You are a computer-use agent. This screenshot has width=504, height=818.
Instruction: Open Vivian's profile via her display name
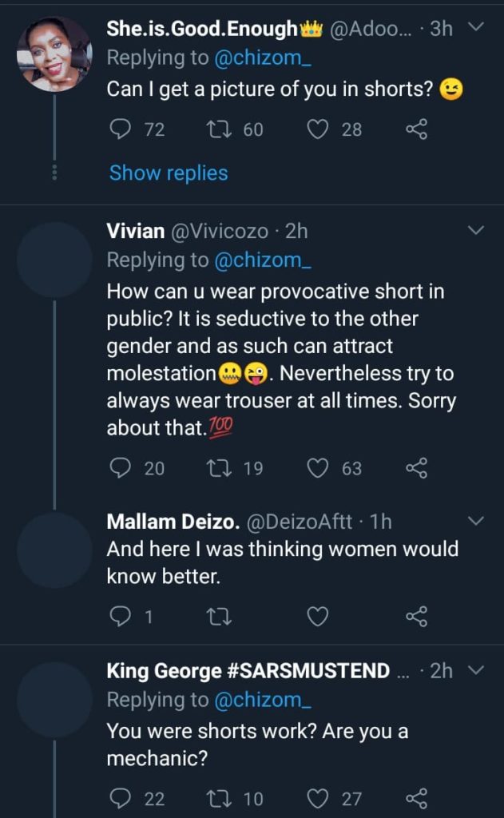point(135,231)
